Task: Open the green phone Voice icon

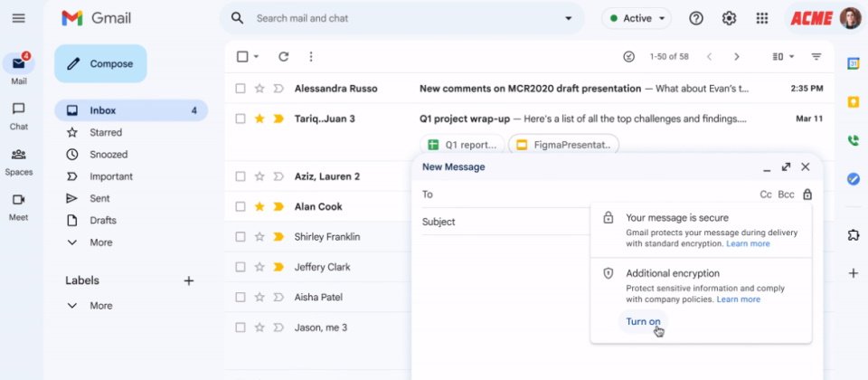Action: click(853, 141)
